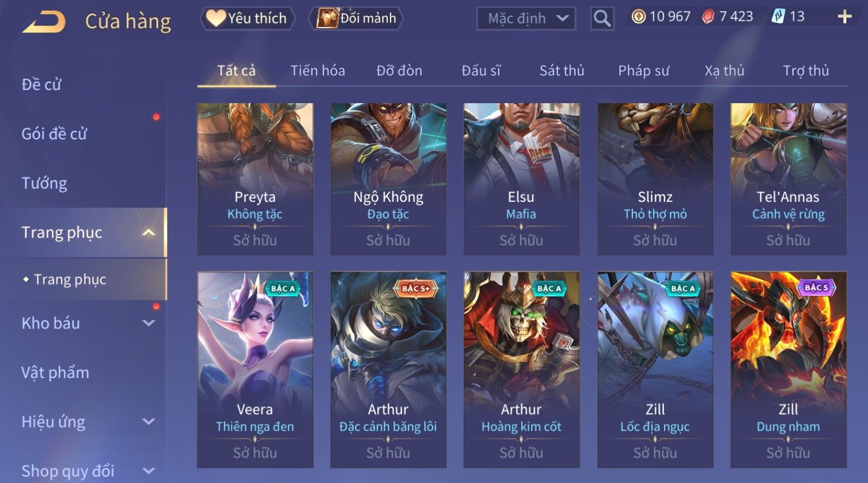
Task: Click the red ruby currency icon
Action: pyautogui.click(x=708, y=17)
